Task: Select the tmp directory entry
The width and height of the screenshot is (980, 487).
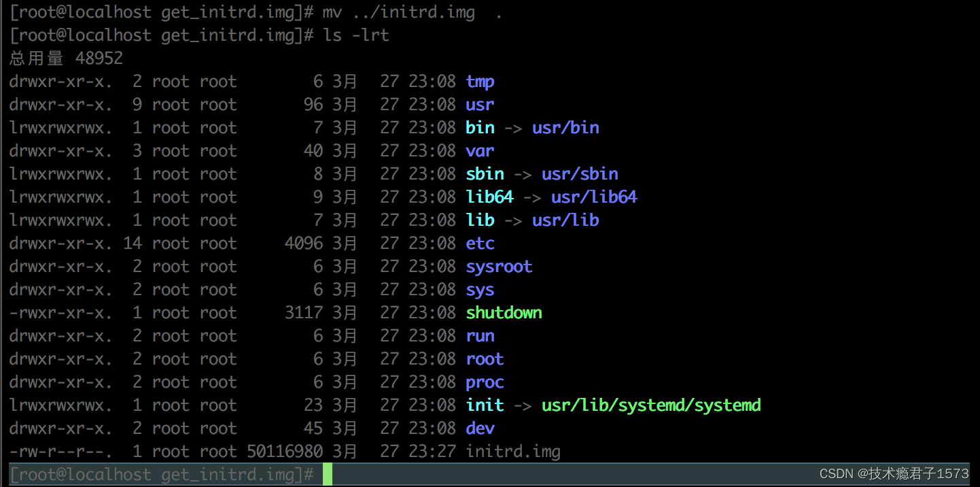Action: 480,81
